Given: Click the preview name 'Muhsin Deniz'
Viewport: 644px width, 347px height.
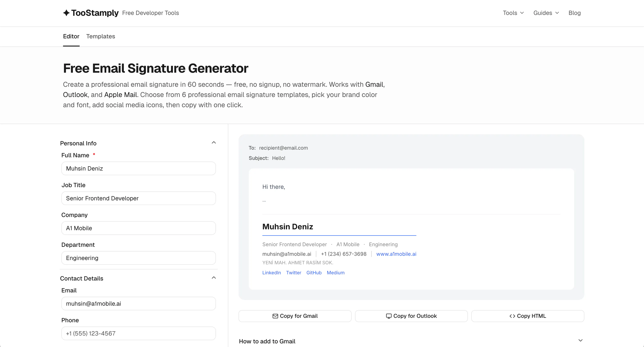Looking at the screenshot, I should 287,226.
